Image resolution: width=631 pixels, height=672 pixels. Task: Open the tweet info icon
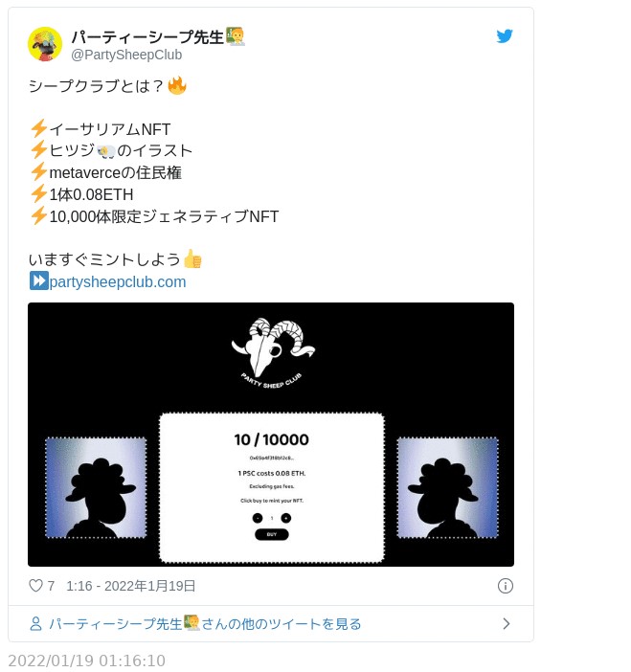coord(505,586)
